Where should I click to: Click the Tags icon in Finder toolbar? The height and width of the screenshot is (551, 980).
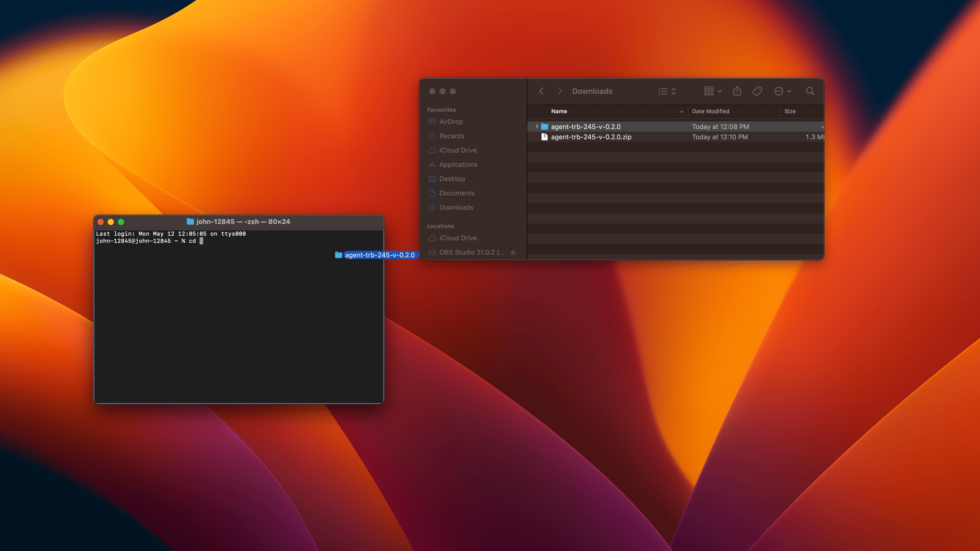[757, 91]
